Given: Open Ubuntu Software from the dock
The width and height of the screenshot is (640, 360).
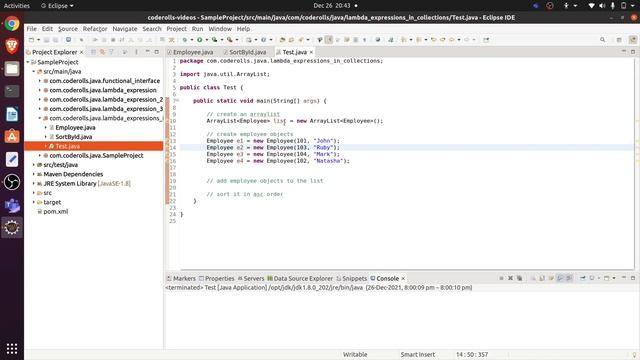Looking at the screenshot, I should pyautogui.click(x=12, y=136).
